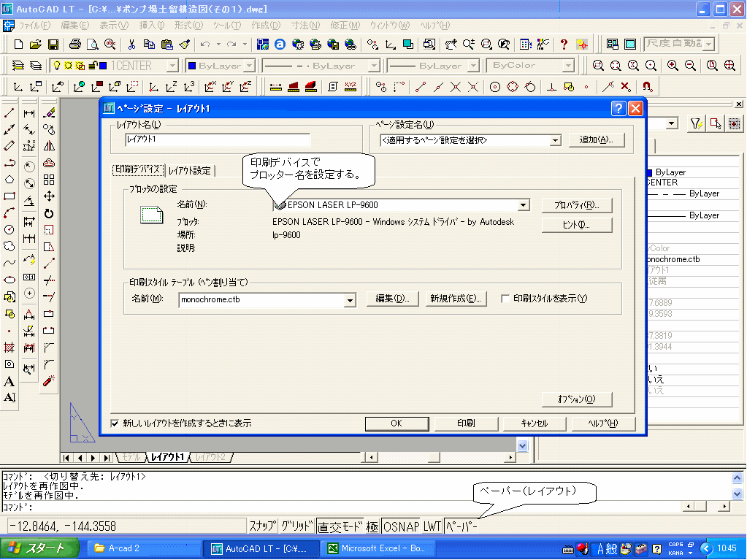Image resolution: width=747 pixels, height=560 pixels.
Task: Click the Print icon in toolbar
Action: pyautogui.click(x=74, y=45)
